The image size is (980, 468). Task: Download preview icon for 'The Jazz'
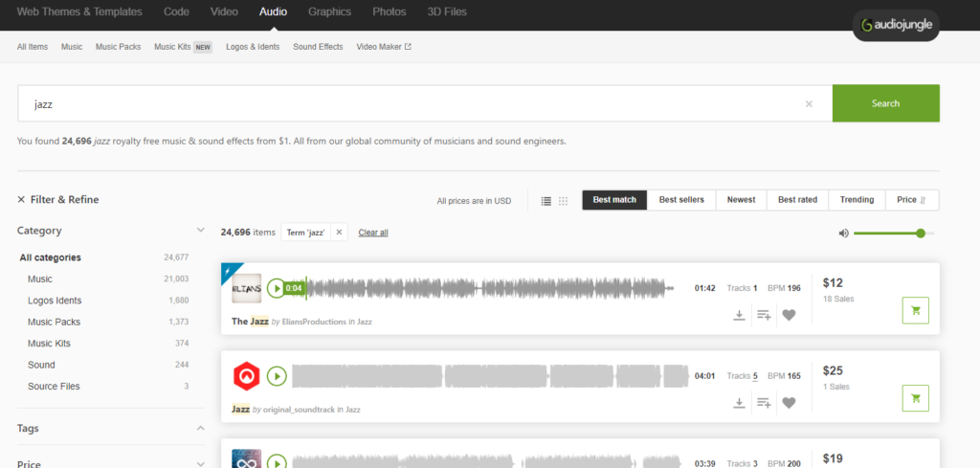point(739,315)
